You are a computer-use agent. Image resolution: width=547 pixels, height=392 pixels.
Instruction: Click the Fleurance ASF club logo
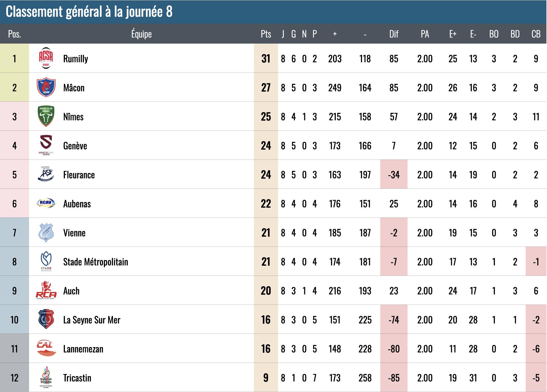coord(46,174)
